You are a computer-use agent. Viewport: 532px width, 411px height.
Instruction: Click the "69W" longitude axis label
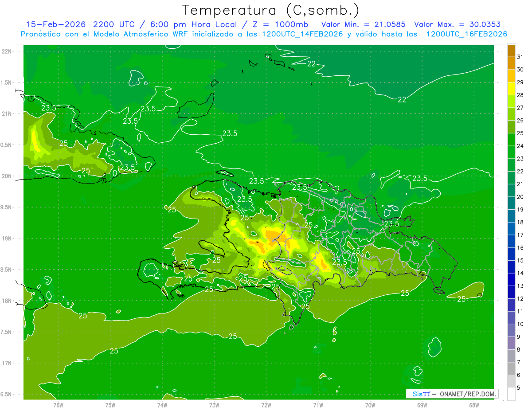coord(422,405)
